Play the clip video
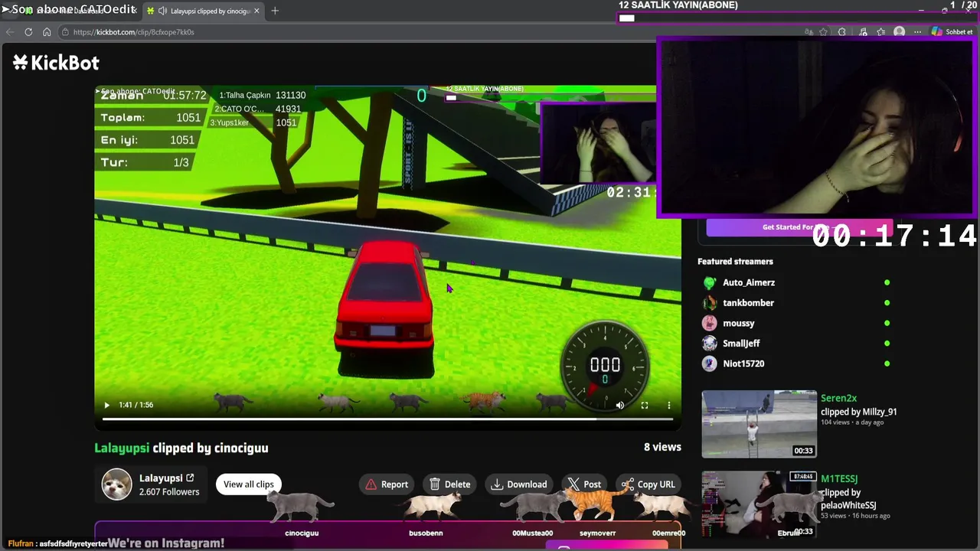This screenshot has height=551, width=980. coord(106,405)
